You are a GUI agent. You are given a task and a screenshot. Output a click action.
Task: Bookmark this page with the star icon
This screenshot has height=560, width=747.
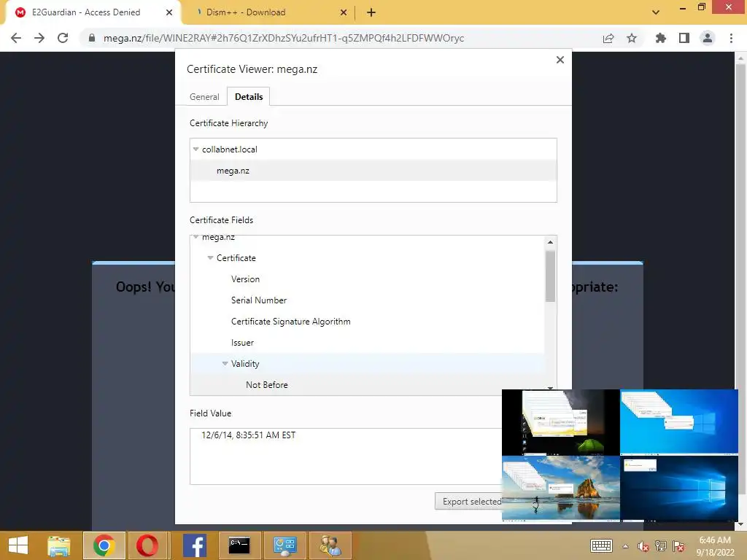[632, 38]
